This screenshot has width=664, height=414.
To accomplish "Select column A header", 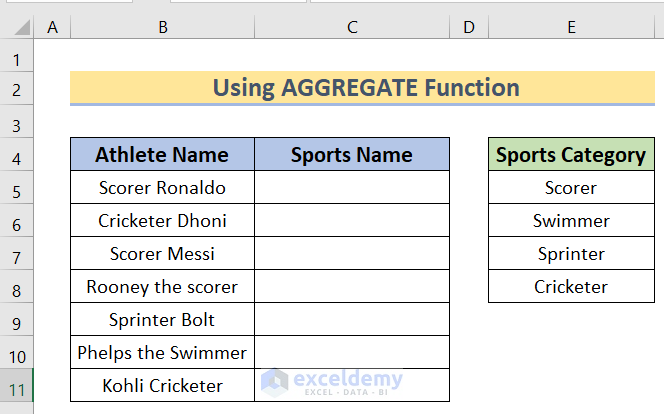I will point(52,28).
